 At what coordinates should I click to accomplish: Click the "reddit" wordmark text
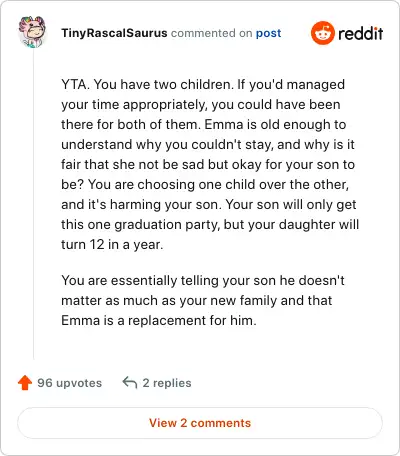coord(360,33)
